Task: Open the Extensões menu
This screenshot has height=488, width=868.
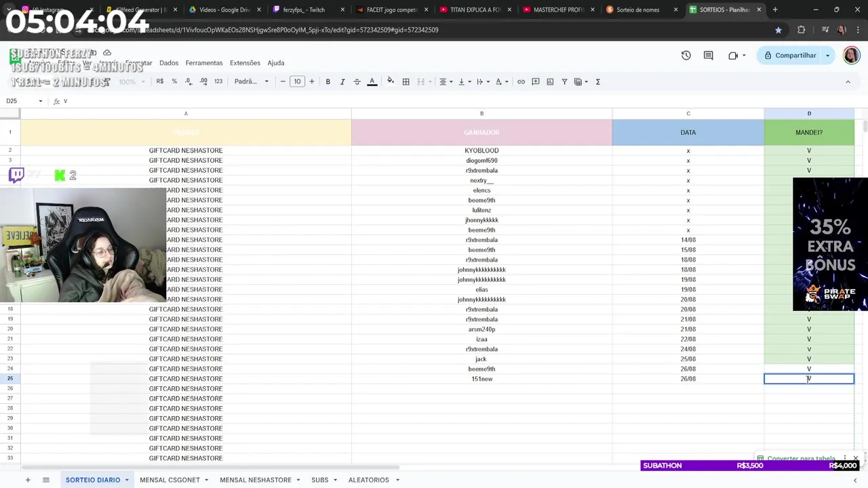Action: coord(245,63)
